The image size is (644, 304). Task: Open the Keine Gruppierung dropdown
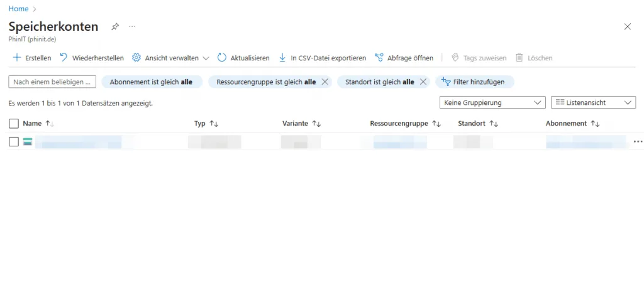point(492,102)
